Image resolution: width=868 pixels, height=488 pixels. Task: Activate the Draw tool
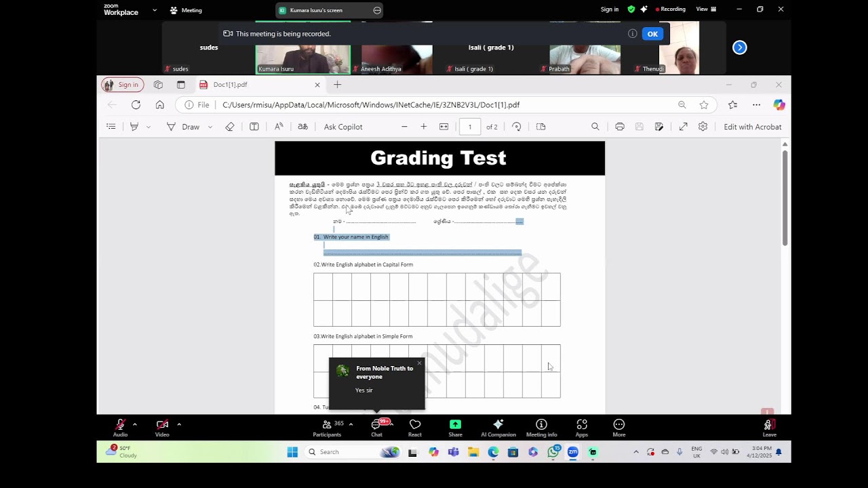click(x=183, y=127)
